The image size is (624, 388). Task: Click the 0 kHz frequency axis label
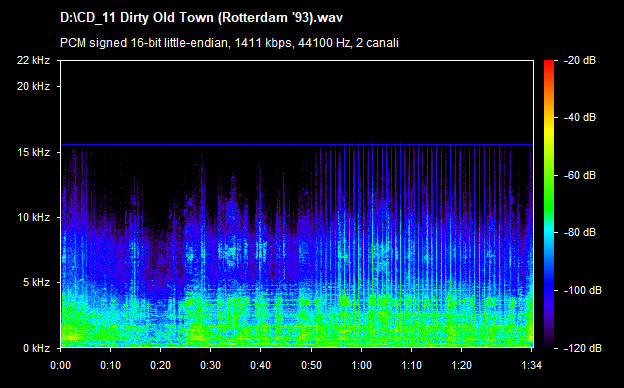click(36, 348)
